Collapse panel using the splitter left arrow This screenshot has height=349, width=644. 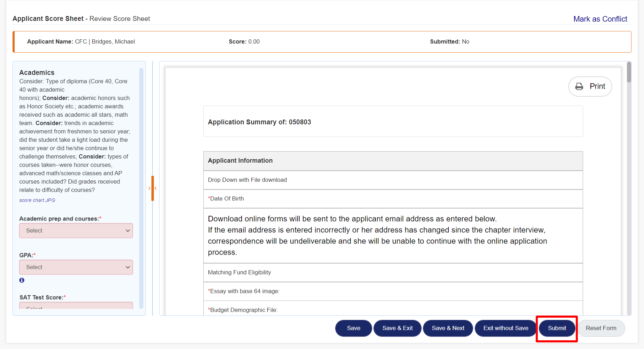coord(156,188)
